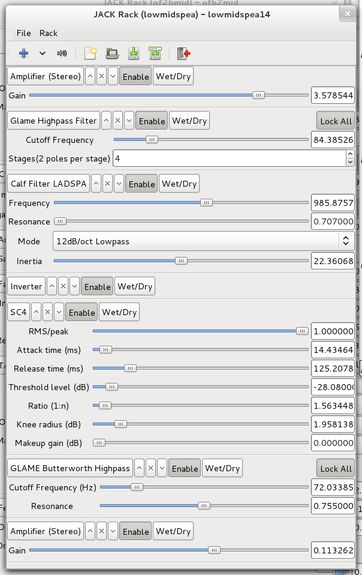Toggle Enable on Calf Filter LADSPA

[142, 184]
